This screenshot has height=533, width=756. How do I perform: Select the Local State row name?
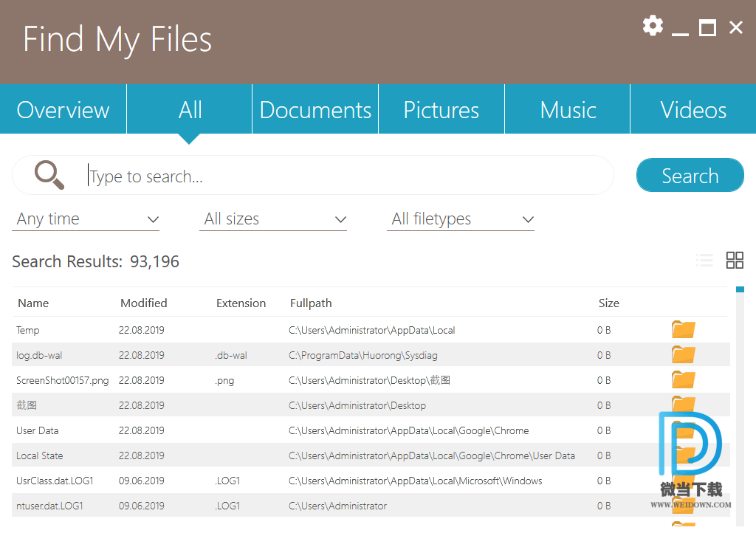coord(40,455)
